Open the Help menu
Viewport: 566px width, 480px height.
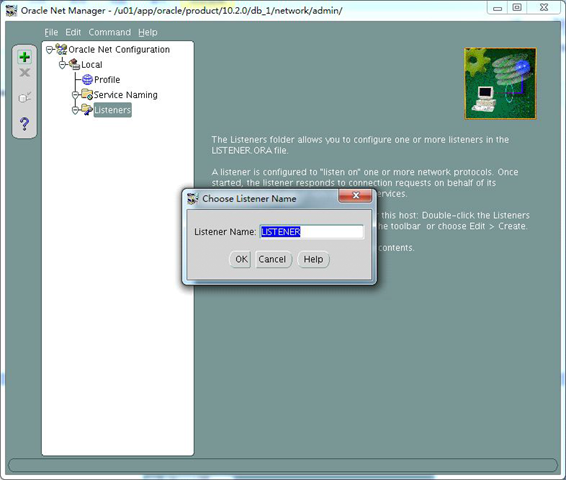[148, 32]
